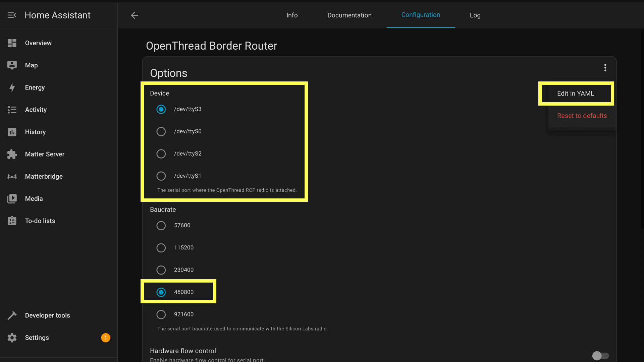Open Developer tools hammer icon

point(12,315)
